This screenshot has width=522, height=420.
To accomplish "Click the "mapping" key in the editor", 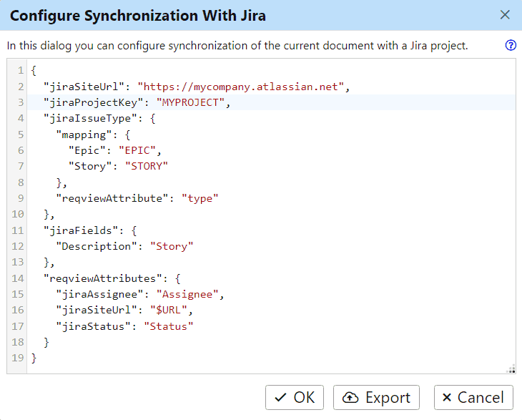I will 82,134.
